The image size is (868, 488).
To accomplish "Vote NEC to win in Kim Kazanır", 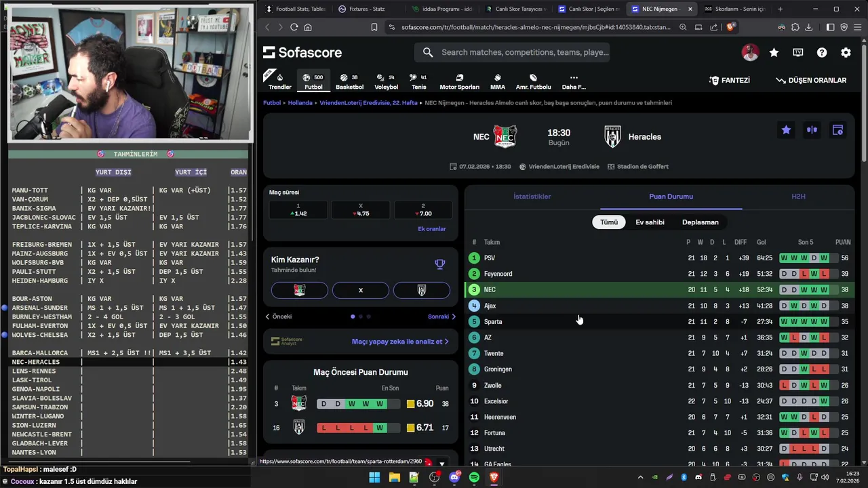I will click(x=300, y=290).
